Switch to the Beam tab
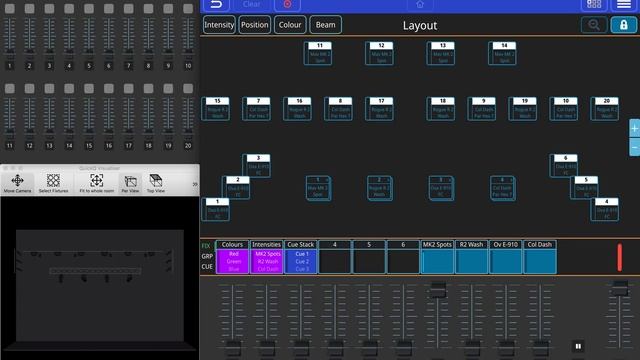Image resolution: width=640 pixels, height=360 pixels. pos(325,24)
